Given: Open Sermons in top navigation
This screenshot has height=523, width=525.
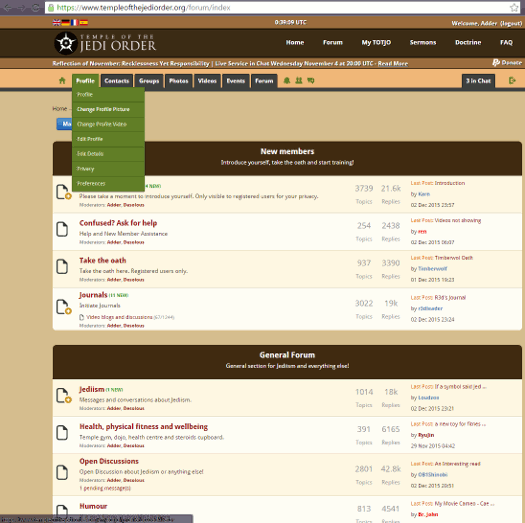Looking at the screenshot, I should (x=423, y=43).
